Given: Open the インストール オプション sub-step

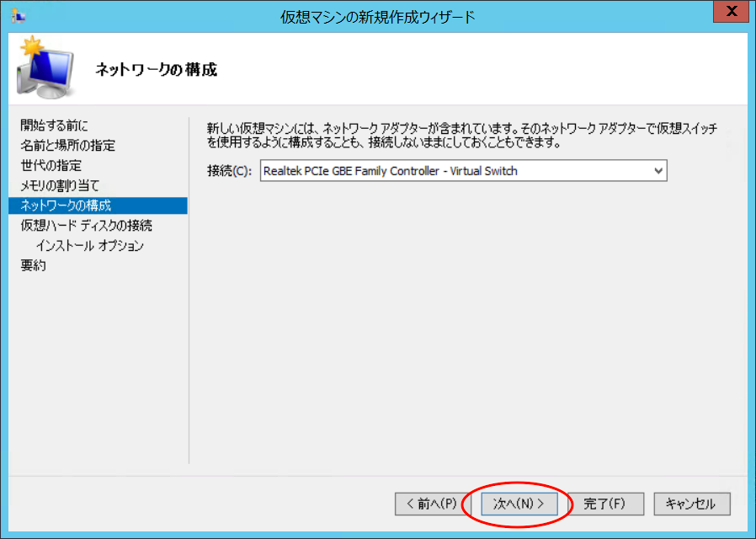Looking at the screenshot, I should 89,246.
